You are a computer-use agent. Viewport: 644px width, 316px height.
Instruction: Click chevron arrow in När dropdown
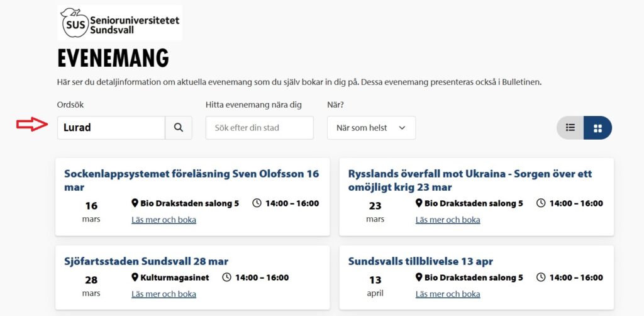[402, 128]
